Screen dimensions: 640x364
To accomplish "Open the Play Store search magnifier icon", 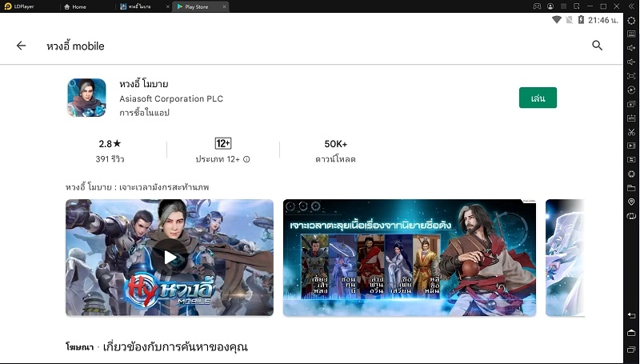I will click(597, 46).
